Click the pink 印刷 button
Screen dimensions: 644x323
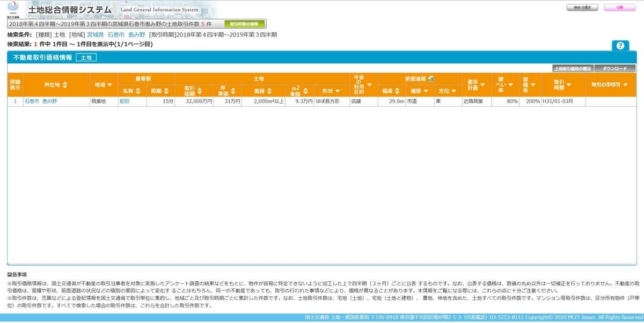pos(620,8)
